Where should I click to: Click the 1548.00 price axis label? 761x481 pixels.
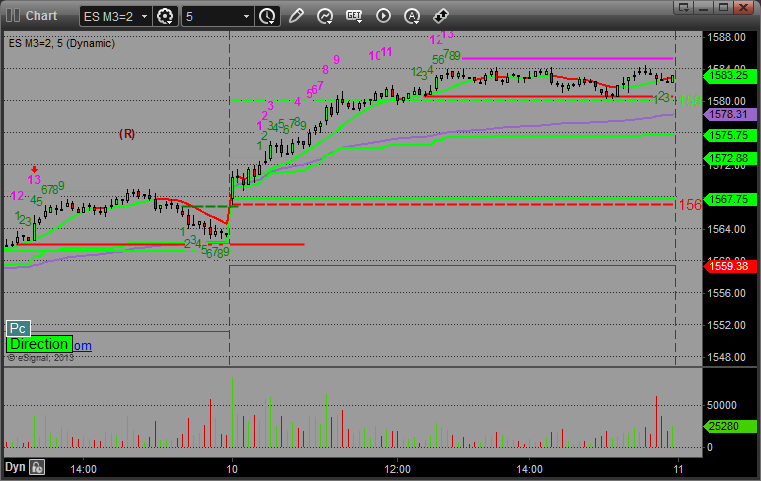(727, 357)
